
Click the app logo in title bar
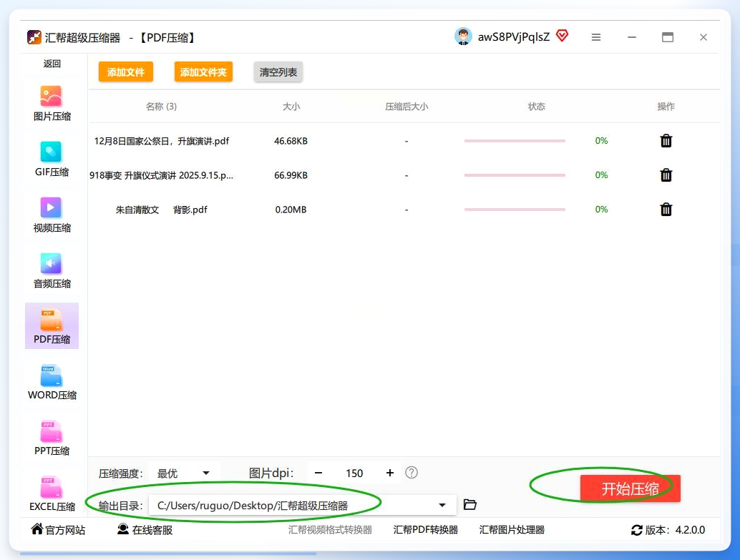[34, 36]
